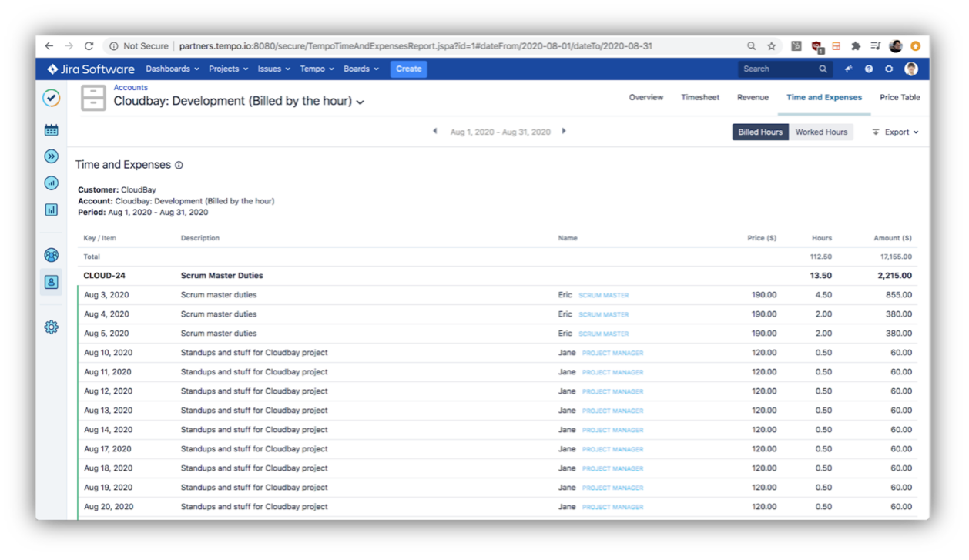Click the Price ($) column header

[762, 238]
